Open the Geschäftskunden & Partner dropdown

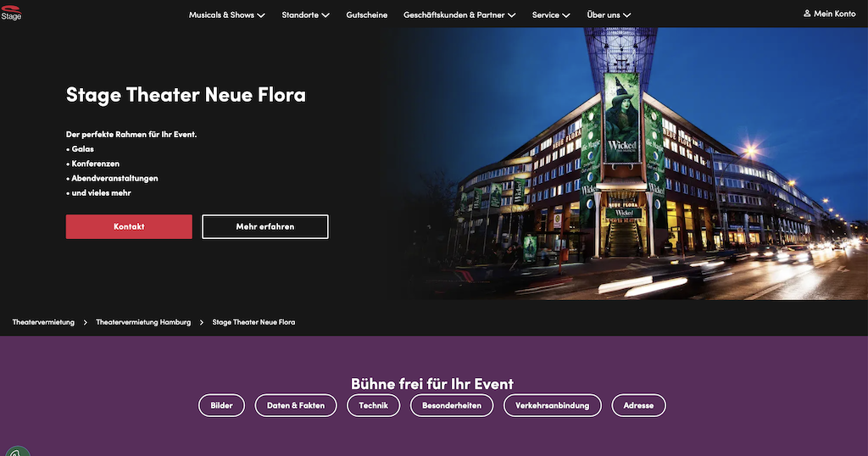(x=459, y=15)
